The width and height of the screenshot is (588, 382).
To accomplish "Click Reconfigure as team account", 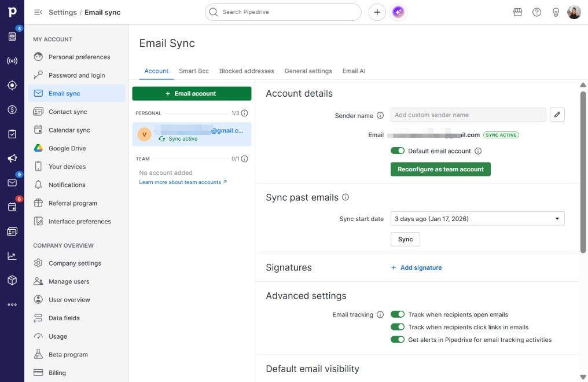I will pyautogui.click(x=440, y=169).
